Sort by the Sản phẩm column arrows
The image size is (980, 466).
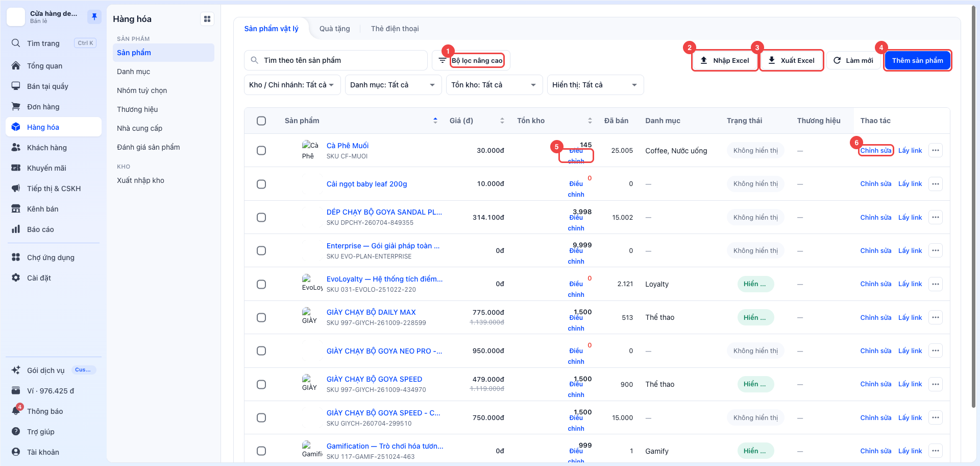pyautogui.click(x=435, y=121)
